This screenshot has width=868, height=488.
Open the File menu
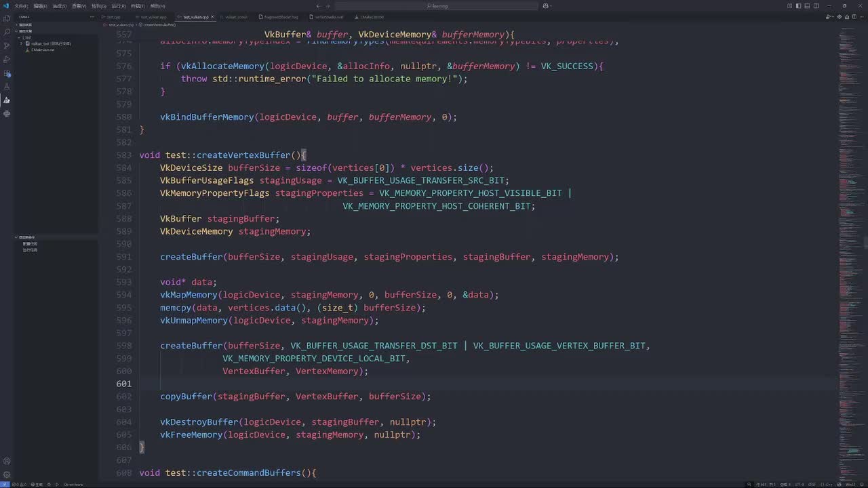point(21,6)
